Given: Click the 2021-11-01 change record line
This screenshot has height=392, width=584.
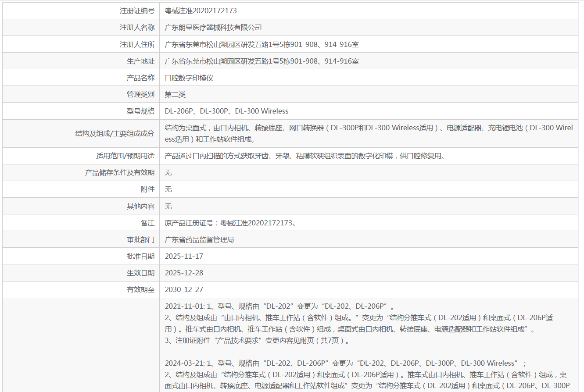Looking at the screenshot, I should pyautogui.click(x=279, y=306).
